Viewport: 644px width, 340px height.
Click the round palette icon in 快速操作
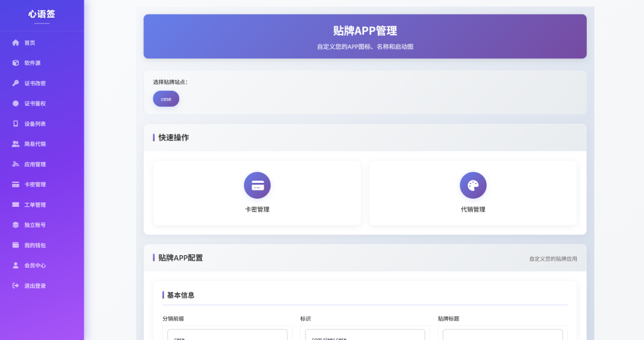coord(473,185)
